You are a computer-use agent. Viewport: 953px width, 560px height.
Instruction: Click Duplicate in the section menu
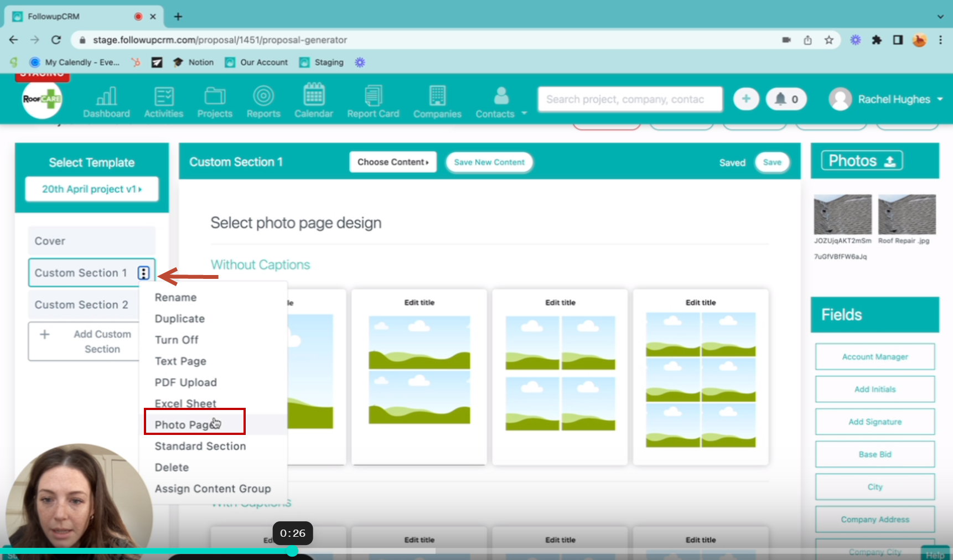(x=180, y=319)
